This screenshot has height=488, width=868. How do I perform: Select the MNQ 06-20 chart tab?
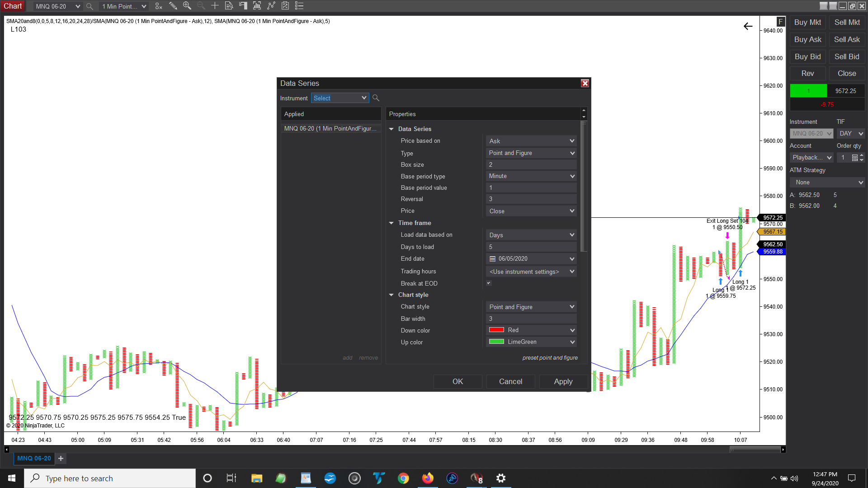[34, 459]
